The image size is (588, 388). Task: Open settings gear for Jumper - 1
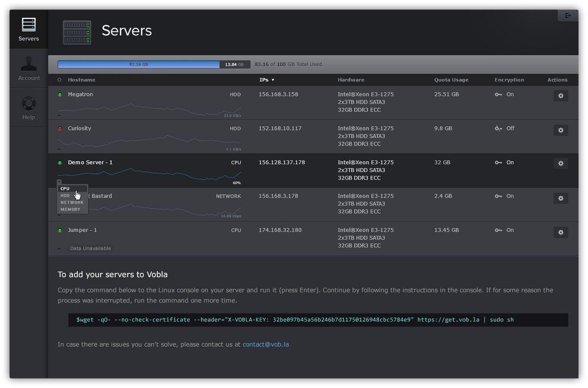coord(561,232)
